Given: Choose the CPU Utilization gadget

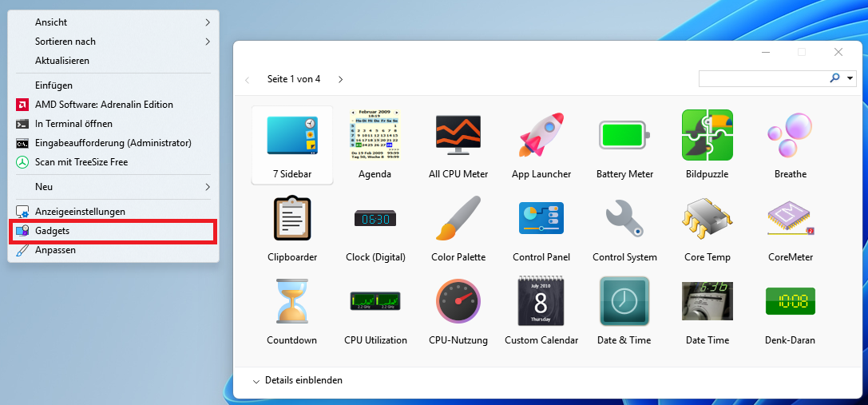Looking at the screenshot, I should click(x=375, y=301).
